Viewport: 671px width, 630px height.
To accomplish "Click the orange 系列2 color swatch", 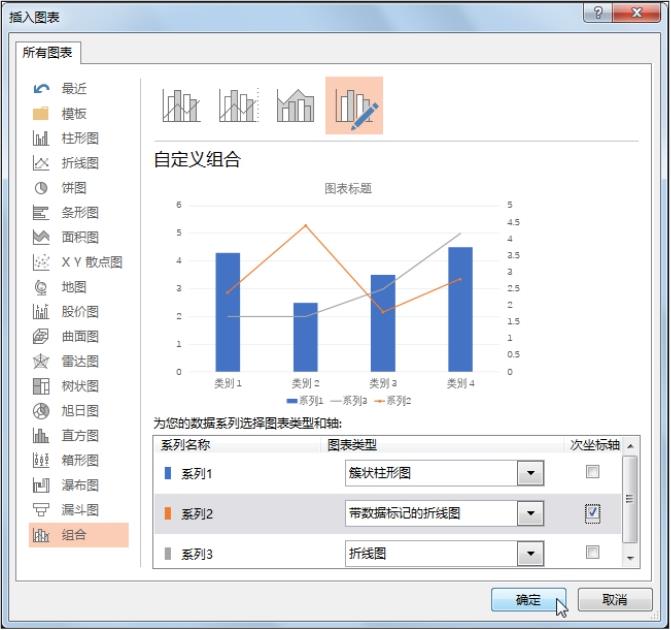I will coord(168,514).
